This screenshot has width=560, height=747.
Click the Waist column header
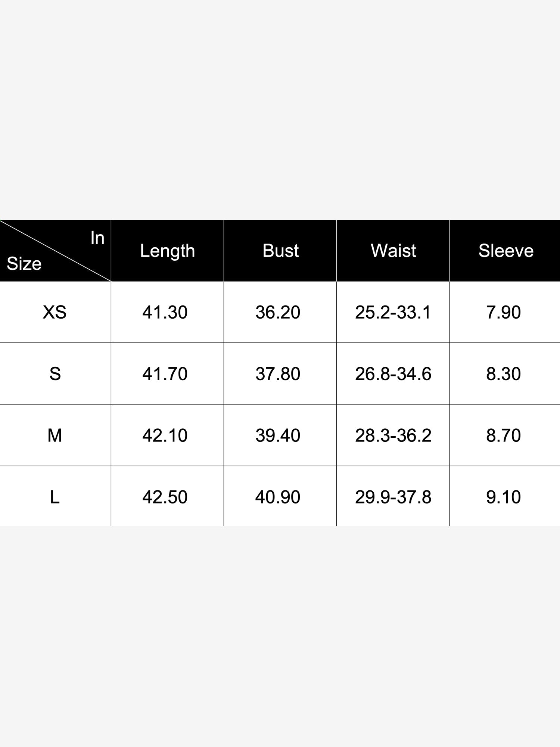[393, 251]
